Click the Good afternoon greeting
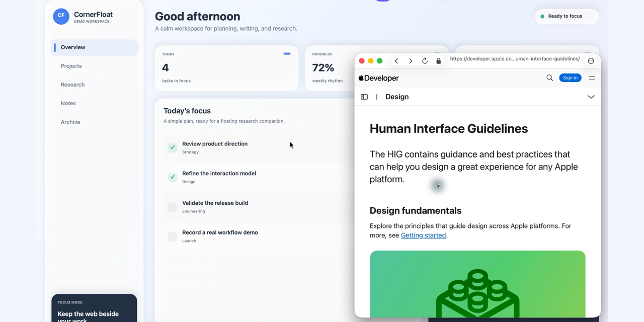The width and height of the screenshot is (644, 322). [x=197, y=16]
